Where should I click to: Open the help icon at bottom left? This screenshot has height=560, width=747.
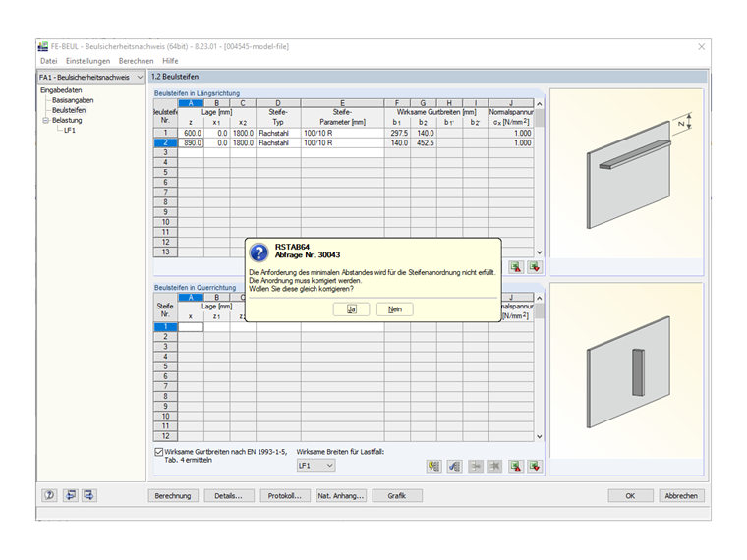[49, 495]
